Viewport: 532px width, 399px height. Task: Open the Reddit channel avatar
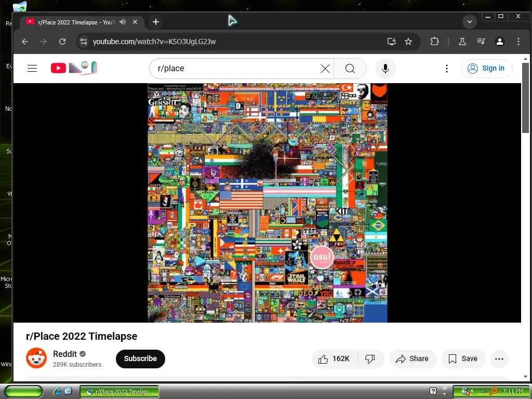coord(36,358)
